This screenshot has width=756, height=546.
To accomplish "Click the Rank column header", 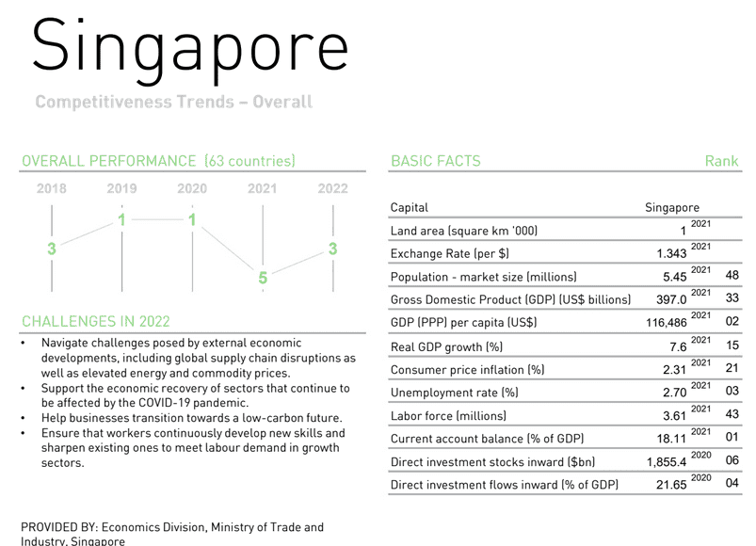I will [721, 160].
